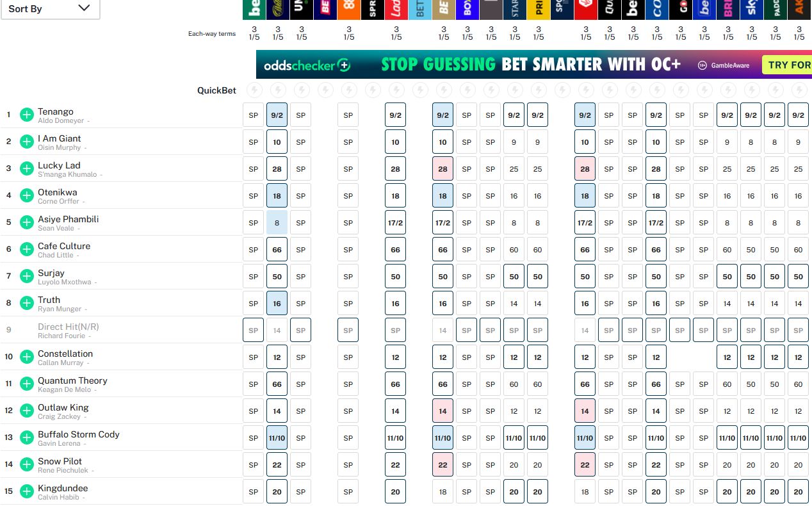Click the first QuickBet lightning icon
Image resolution: width=812 pixels, height=506 pixels.
pos(254,90)
